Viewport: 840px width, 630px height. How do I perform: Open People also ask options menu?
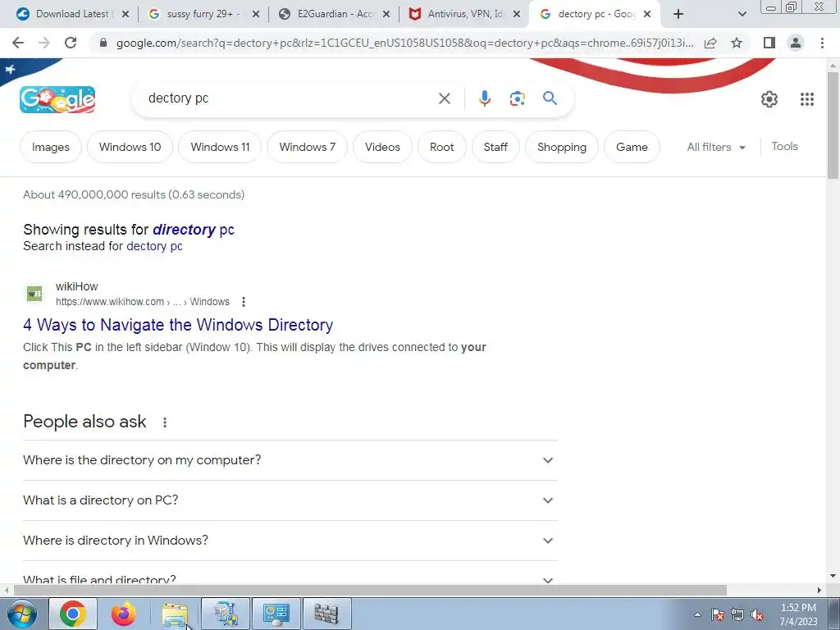click(164, 422)
